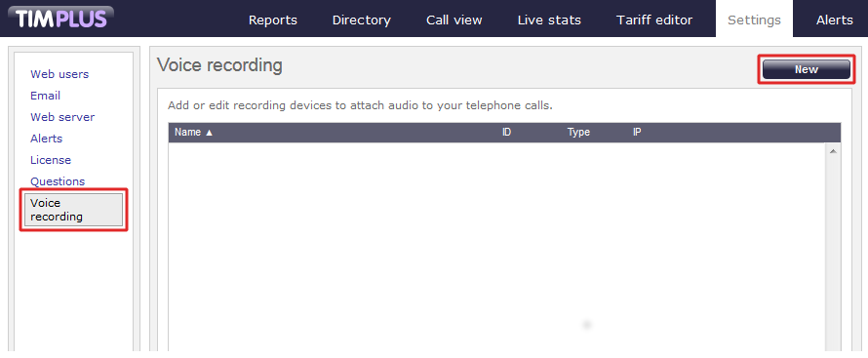
Task: Open Web users settings link
Action: point(59,74)
